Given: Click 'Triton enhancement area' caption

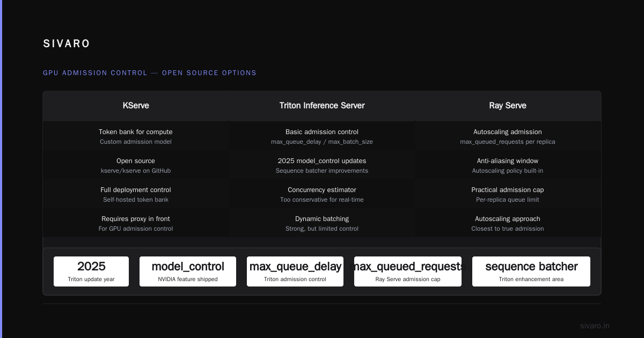Looking at the screenshot, I should [531, 280].
